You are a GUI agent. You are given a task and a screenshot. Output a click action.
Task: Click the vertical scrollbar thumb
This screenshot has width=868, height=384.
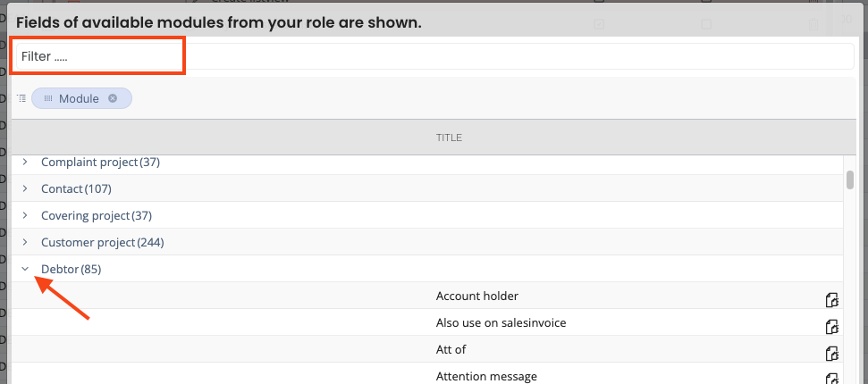pyautogui.click(x=850, y=179)
